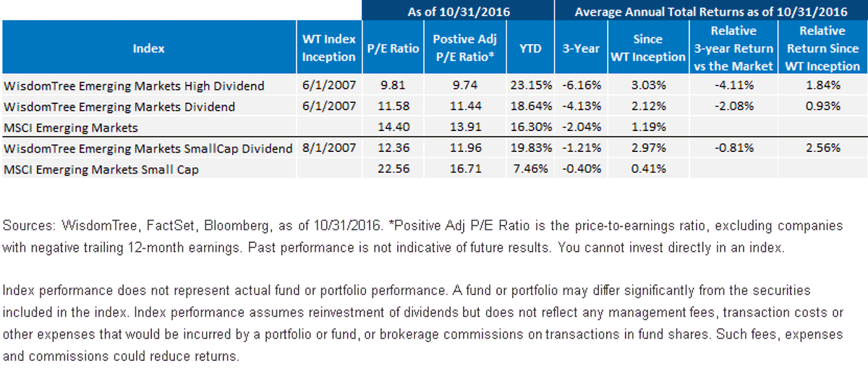The image size is (868, 374).
Task: Click the WisdomTree Emerging Markets Dividend row label
Action: pyautogui.click(x=119, y=106)
